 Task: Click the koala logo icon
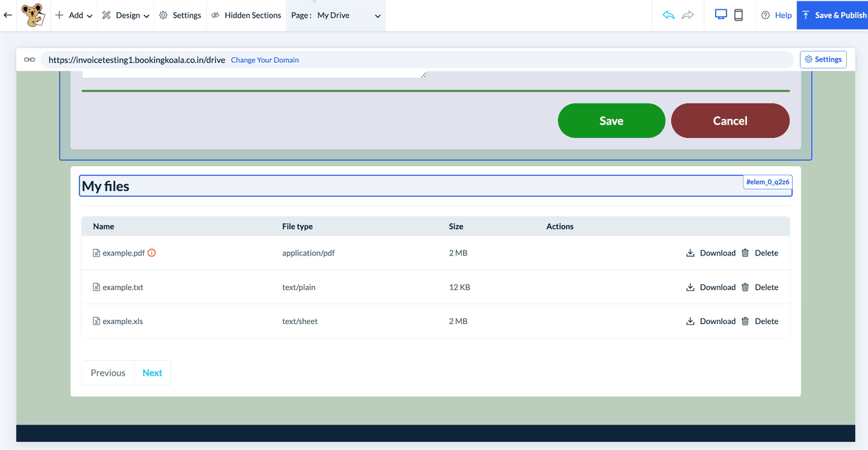[33, 15]
